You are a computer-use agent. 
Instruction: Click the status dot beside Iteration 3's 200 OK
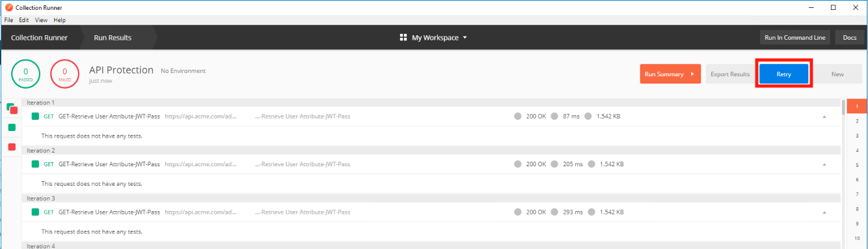[x=518, y=212]
